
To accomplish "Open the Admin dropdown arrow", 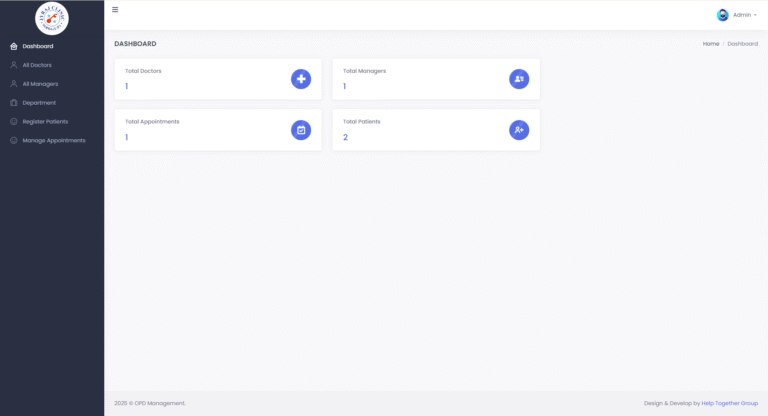I will [755, 15].
